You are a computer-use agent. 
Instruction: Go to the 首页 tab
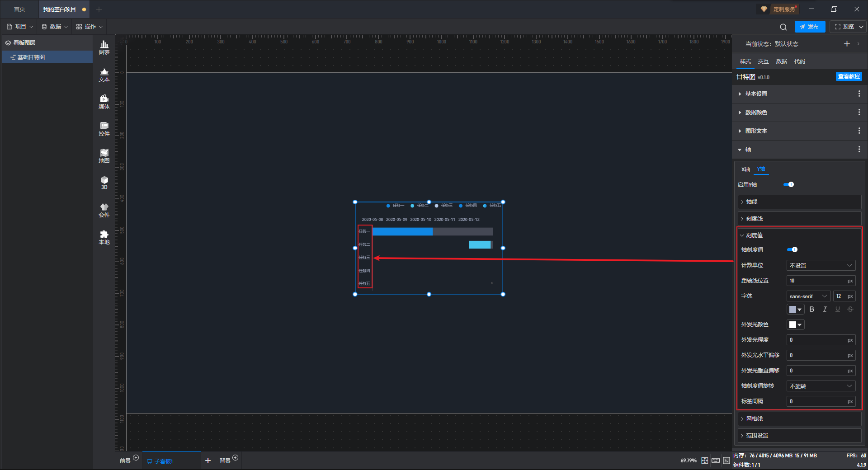point(19,9)
